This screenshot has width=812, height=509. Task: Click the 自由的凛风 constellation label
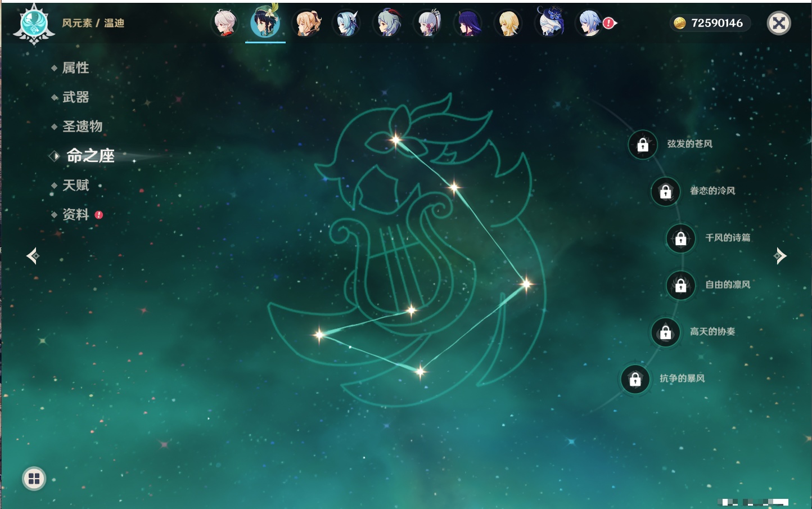[728, 285]
